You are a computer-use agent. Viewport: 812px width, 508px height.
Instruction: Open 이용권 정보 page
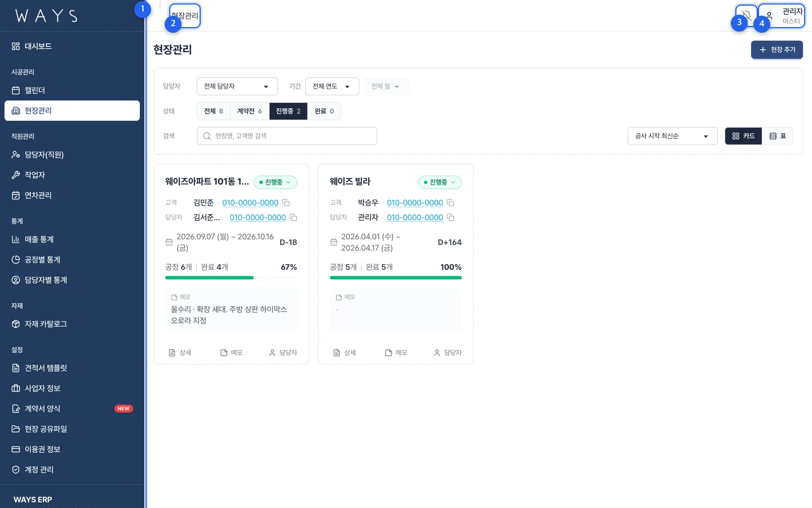point(72,449)
